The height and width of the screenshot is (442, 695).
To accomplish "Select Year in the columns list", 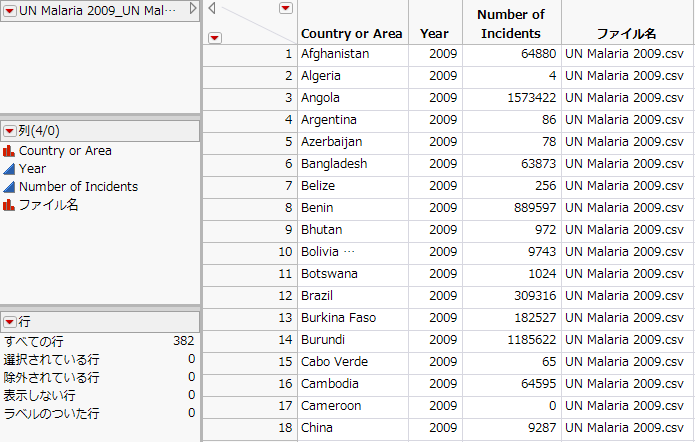I will (x=33, y=169).
